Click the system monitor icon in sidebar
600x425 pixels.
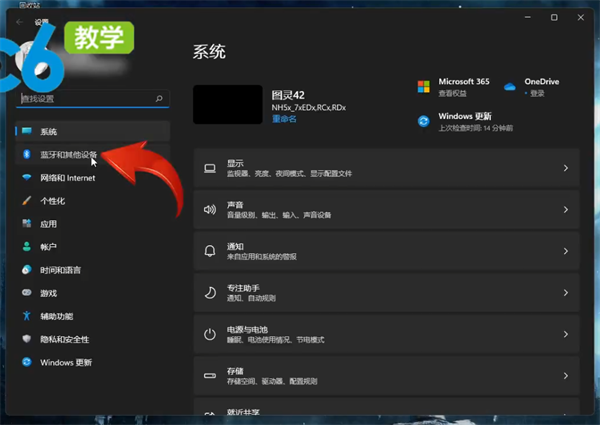(27, 131)
